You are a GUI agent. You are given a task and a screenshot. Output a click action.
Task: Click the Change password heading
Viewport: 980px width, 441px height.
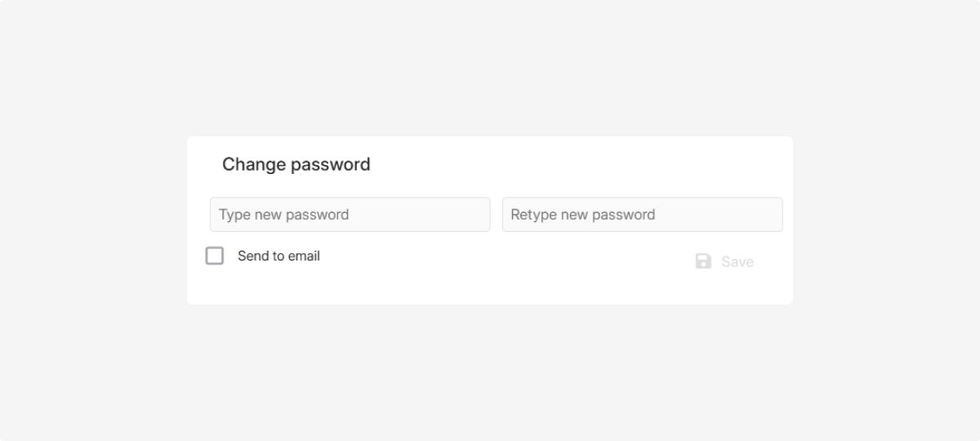coord(296,164)
